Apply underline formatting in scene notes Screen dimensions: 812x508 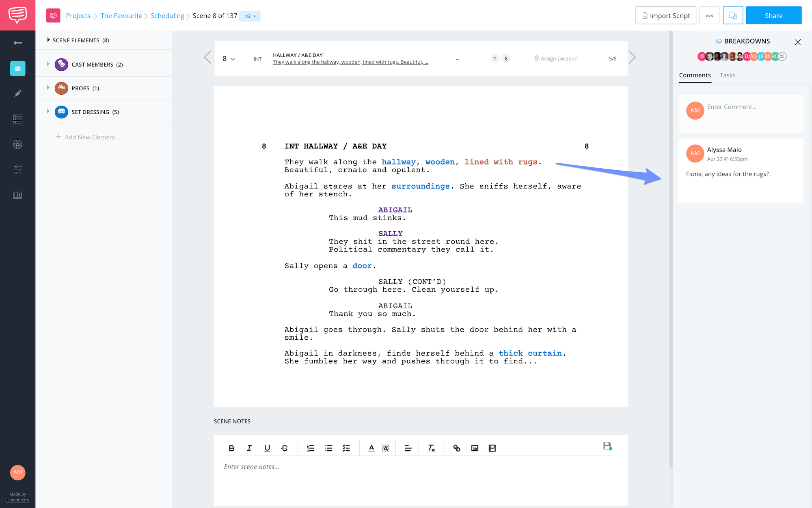(x=267, y=448)
